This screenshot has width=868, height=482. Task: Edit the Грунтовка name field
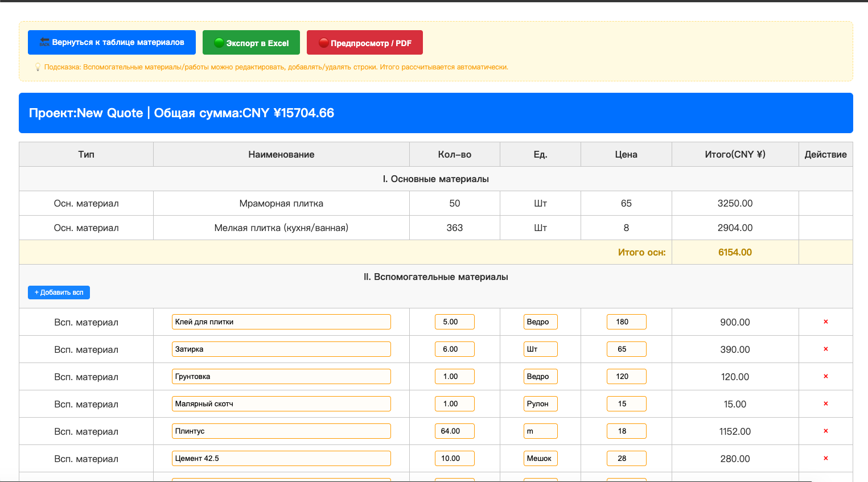(x=281, y=377)
